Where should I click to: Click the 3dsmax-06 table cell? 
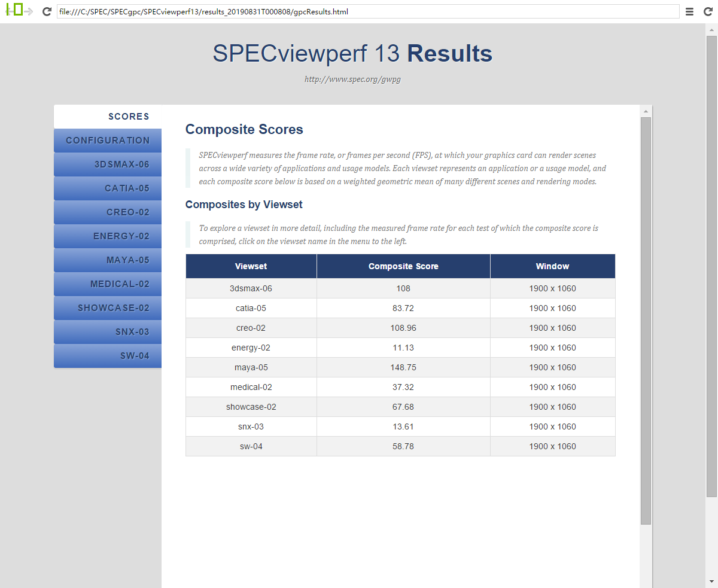coord(251,288)
